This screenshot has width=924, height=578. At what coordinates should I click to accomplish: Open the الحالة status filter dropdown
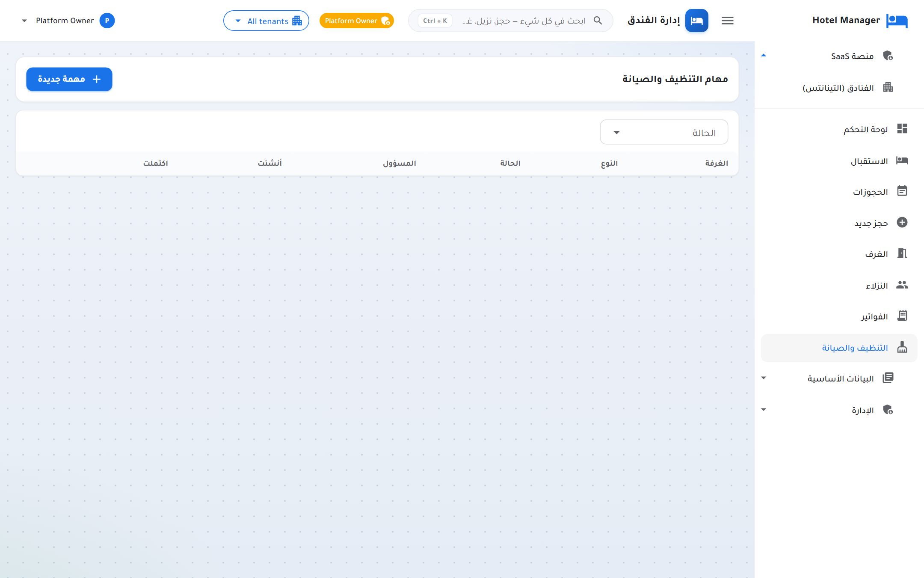664,132
